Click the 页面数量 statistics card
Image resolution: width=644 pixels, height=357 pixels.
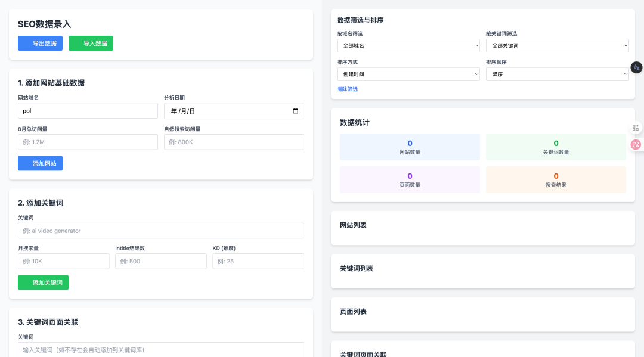click(x=410, y=180)
